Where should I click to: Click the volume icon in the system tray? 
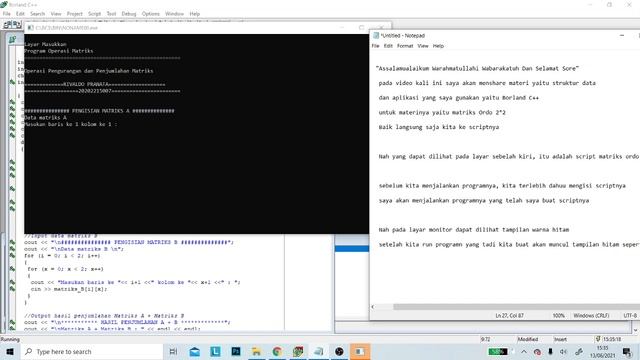564,351
